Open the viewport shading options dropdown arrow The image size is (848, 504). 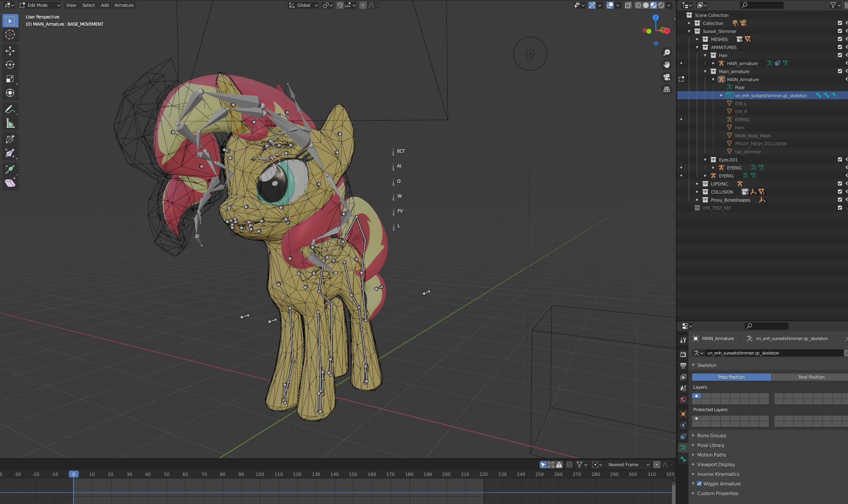tap(669, 5)
